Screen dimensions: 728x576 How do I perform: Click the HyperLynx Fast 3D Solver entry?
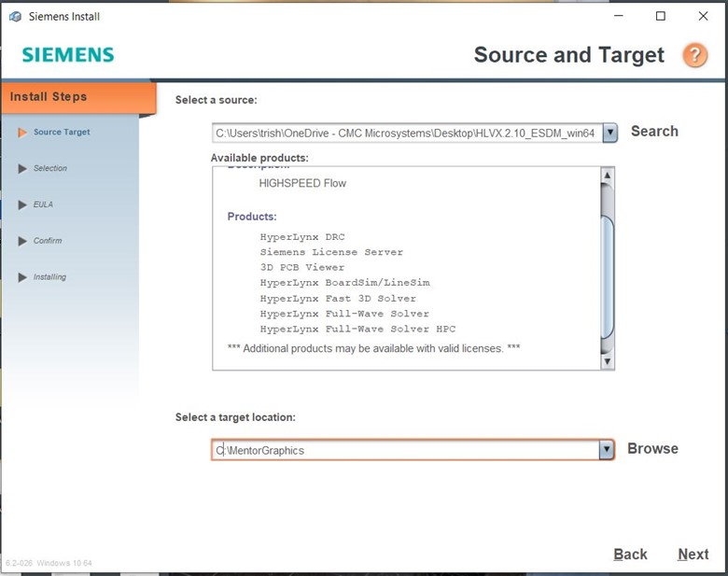pos(338,298)
